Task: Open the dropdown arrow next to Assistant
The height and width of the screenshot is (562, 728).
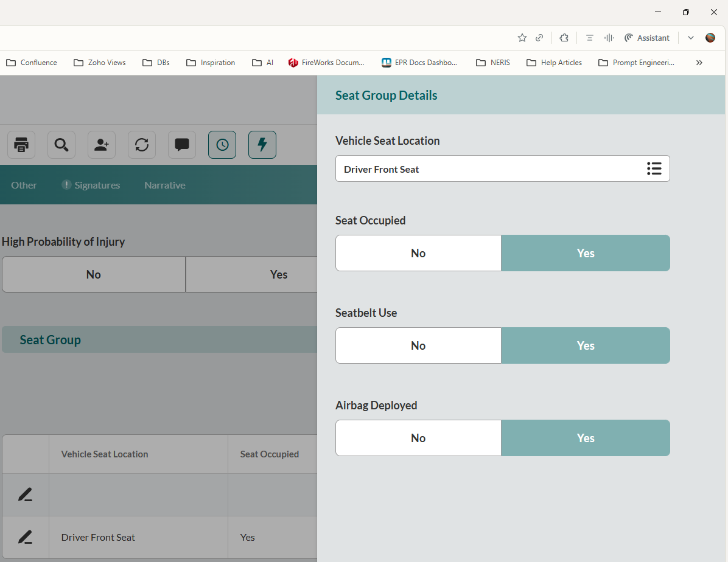Action: pyautogui.click(x=691, y=38)
